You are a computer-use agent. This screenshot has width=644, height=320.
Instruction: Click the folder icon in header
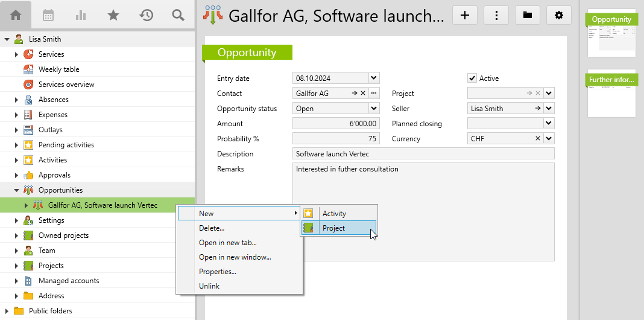(528, 16)
